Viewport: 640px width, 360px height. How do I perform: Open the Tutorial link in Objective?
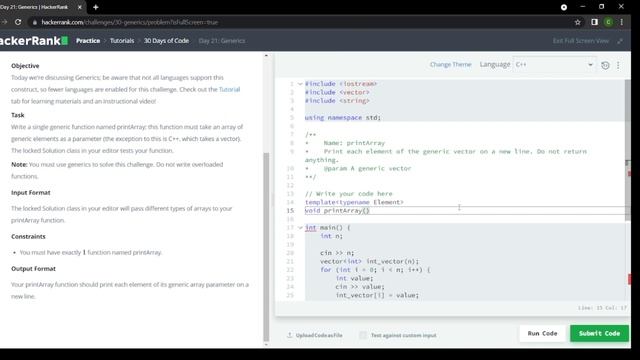click(x=229, y=89)
